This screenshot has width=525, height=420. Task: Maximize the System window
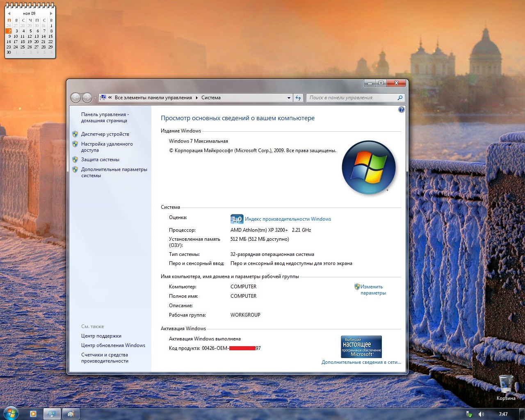[381, 83]
